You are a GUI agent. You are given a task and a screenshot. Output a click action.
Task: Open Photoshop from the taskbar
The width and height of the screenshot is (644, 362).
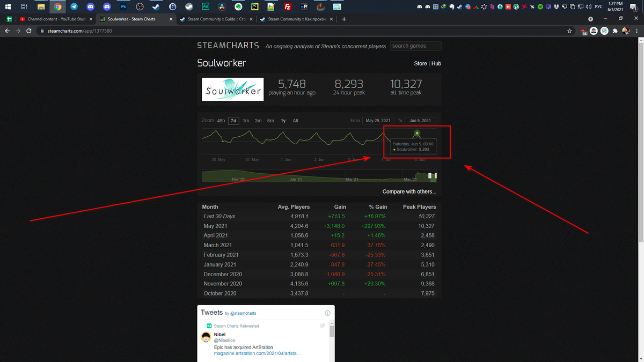123,7
